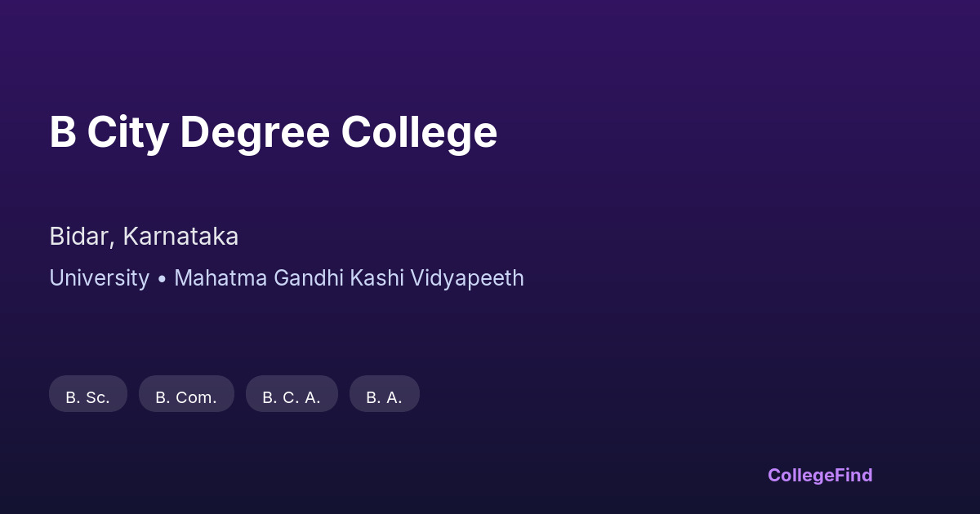This screenshot has width=980, height=514.
Task: Click the bullet separator after University
Action: pos(162,279)
